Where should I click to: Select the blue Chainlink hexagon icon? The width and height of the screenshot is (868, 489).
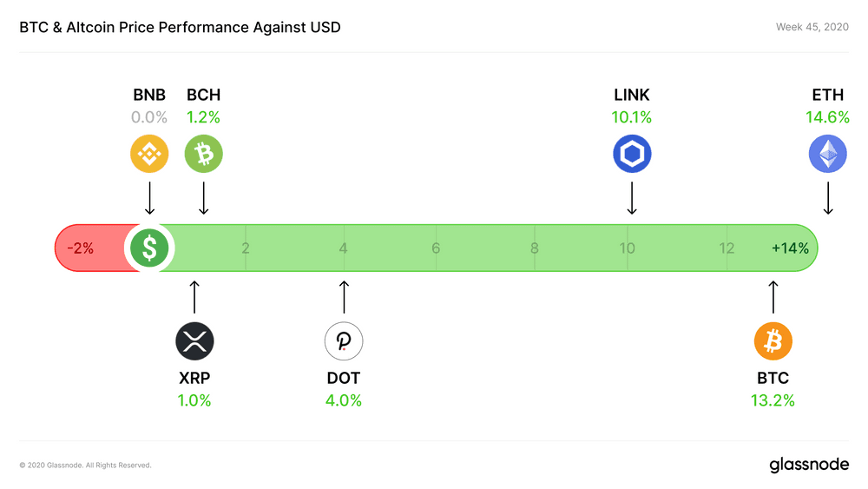tap(632, 154)
